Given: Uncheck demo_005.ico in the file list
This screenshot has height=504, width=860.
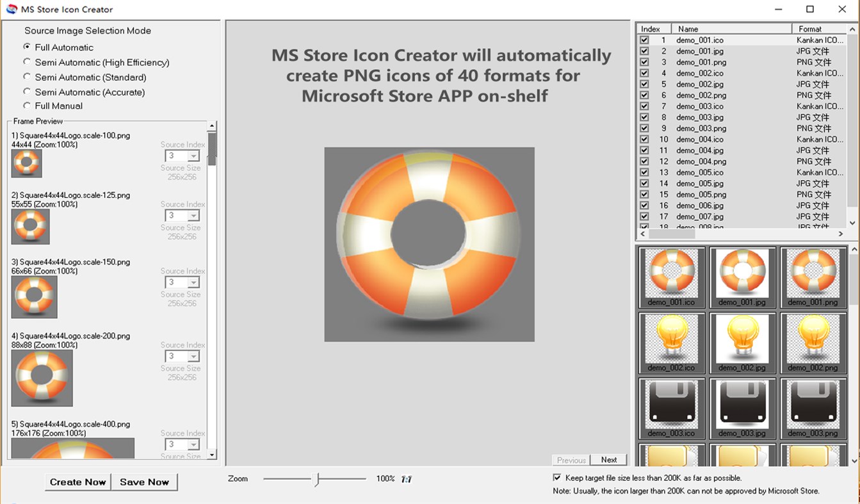Looking at the screenshot, I should pos(644,172).
